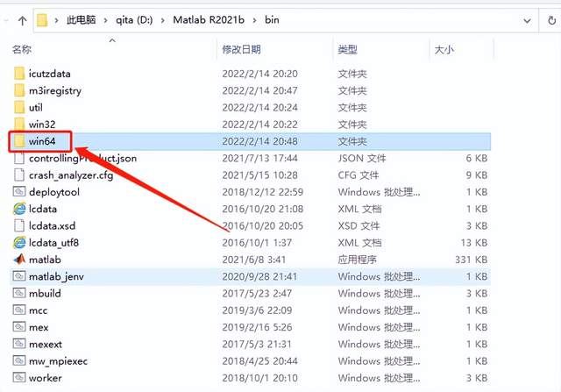
Task: Select the file name worker
Action: click(x=45, y=378)
